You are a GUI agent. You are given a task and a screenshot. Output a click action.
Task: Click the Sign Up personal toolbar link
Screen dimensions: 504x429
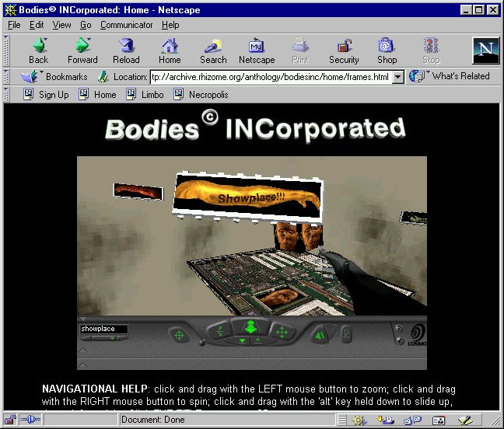(47, 94)
